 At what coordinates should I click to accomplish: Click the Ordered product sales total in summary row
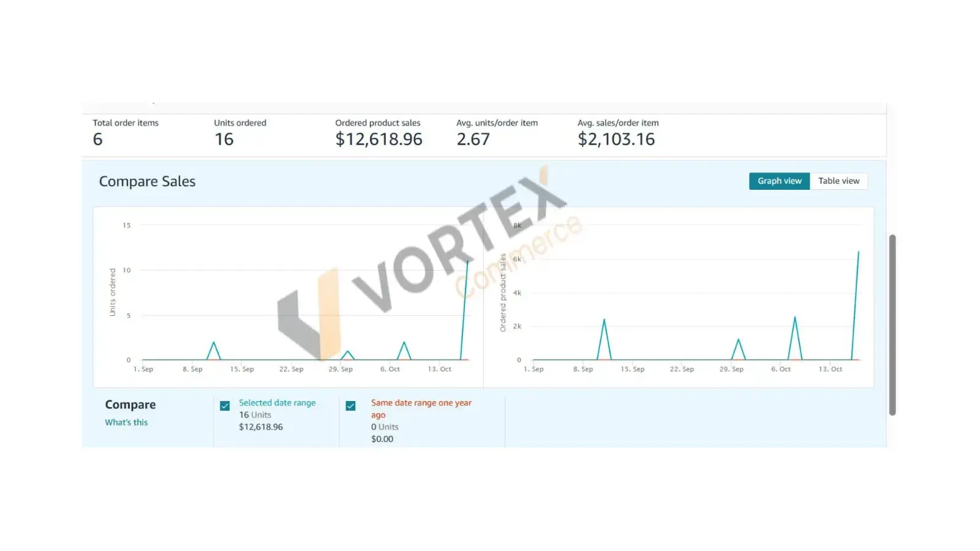[x=379, y=140]
